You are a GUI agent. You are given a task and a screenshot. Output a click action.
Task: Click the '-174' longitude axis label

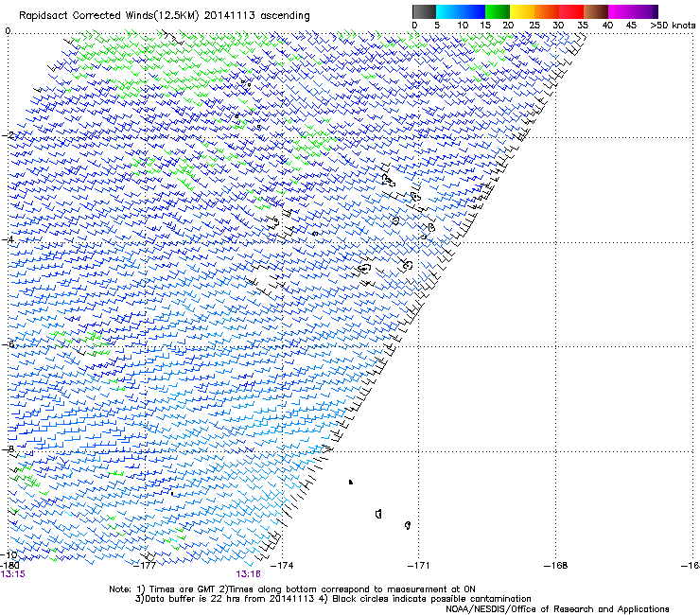coord(282,566)
